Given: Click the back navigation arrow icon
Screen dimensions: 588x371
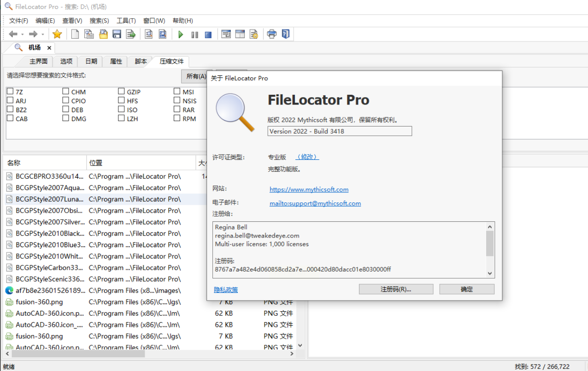Looking at the screenshot, I should coord(13,34).
